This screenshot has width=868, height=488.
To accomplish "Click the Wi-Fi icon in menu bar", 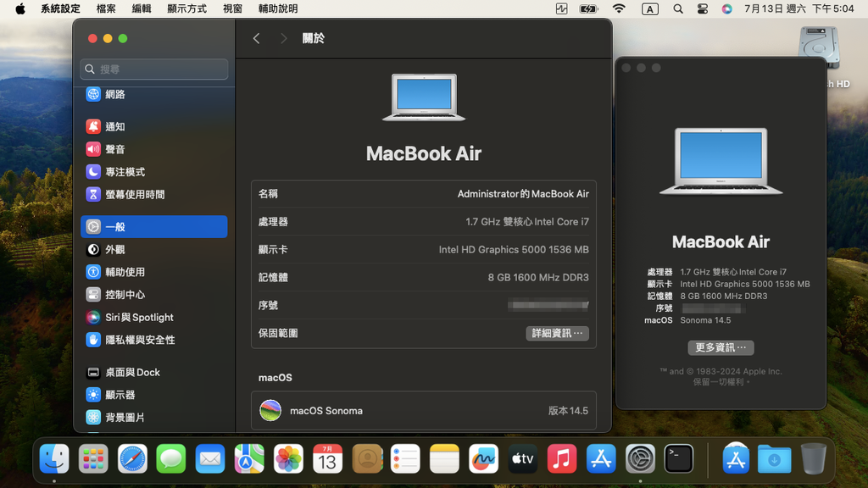I will [619, 8].
